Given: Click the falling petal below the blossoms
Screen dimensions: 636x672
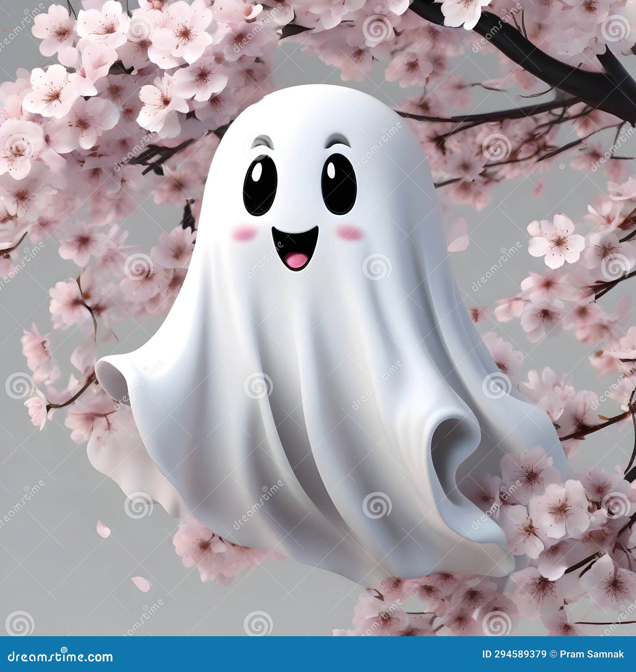Looking at the screenshot, I should (x=103, y=529).
